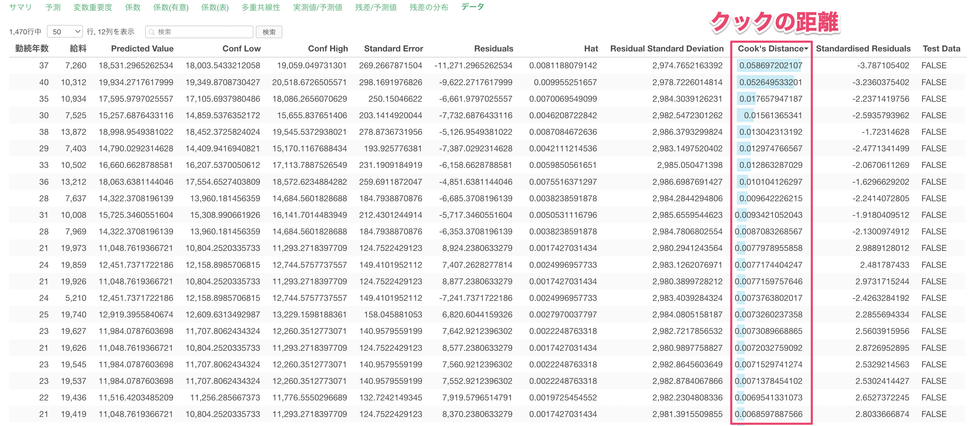
Task: Click the Standard Error column header
Action: point(394,48)
